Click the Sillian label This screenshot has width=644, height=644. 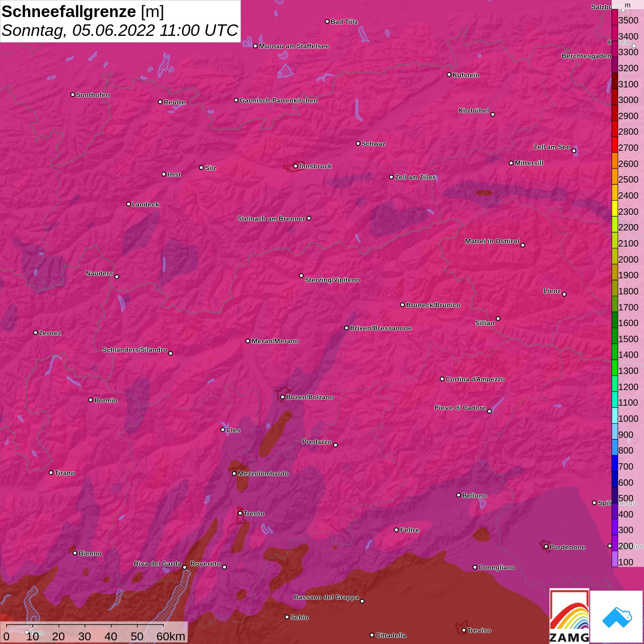tap(485, 323)
